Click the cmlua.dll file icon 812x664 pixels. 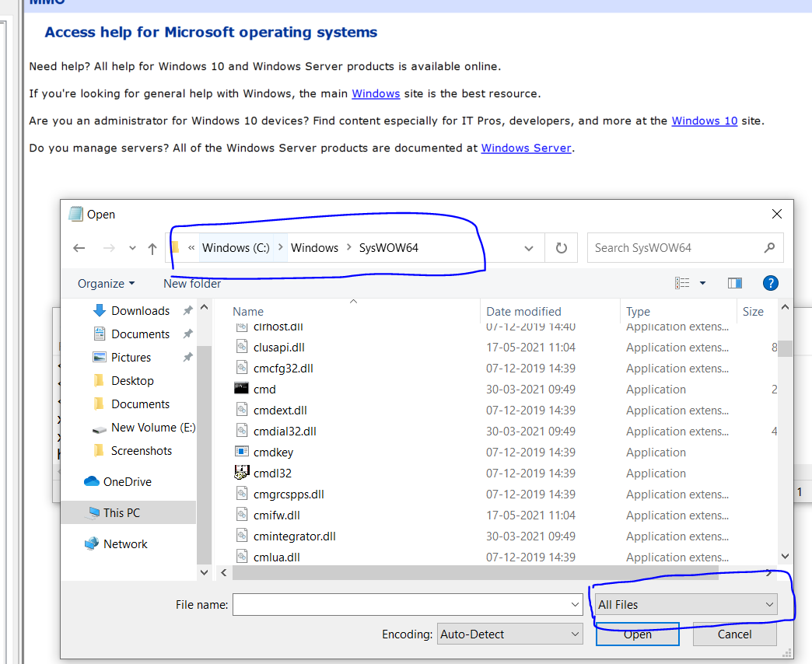click(242, 557)
